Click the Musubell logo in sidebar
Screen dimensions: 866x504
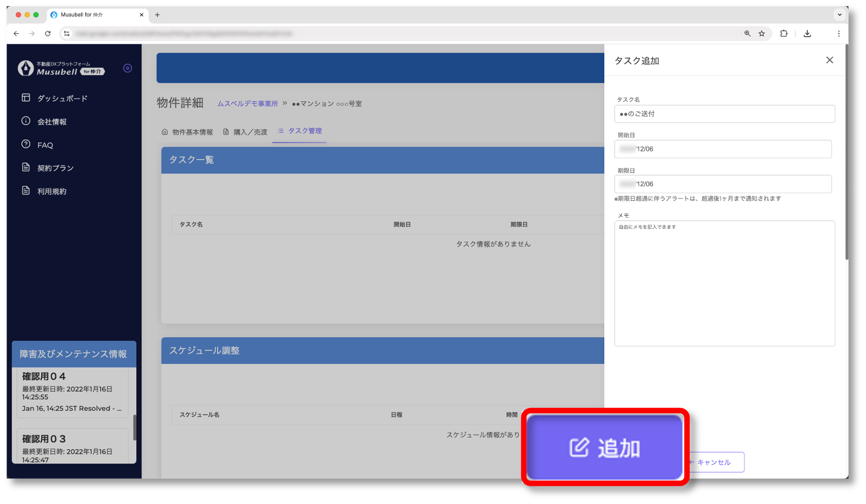[x=60, y=68]
